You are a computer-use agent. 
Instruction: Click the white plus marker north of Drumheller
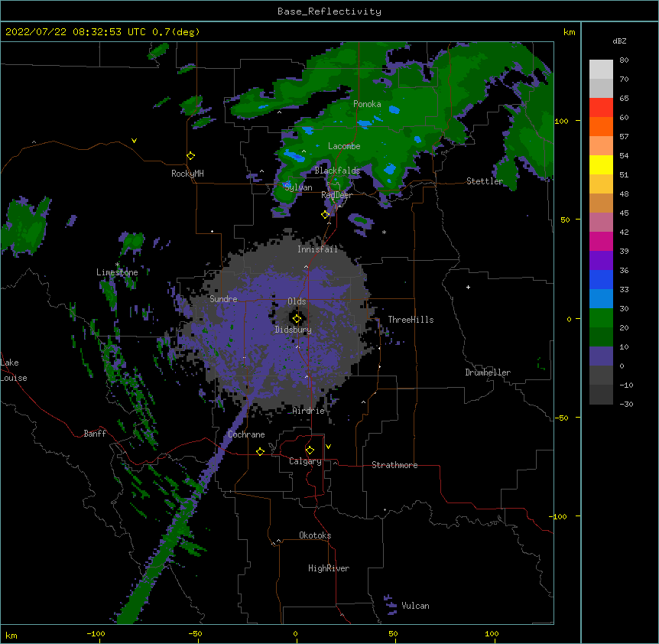[x=468, y=287]
